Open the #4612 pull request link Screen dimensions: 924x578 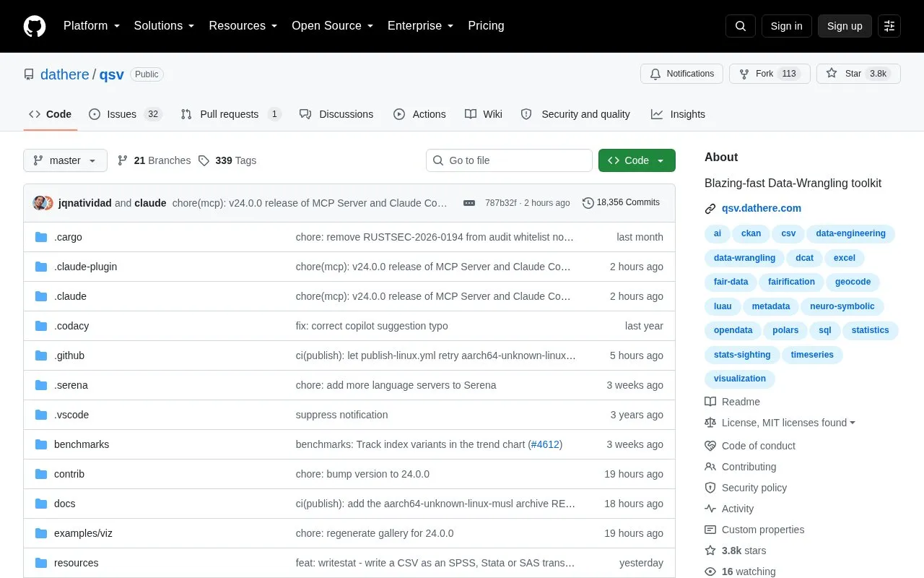pyautogui.click(x=545, y=444)
